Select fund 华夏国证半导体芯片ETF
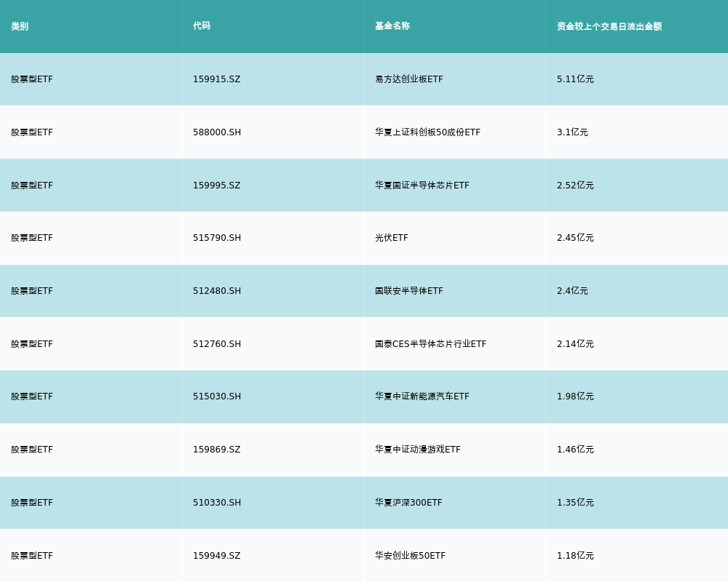The height and width of the screenshot is (582, 728). tap(422, 186)
